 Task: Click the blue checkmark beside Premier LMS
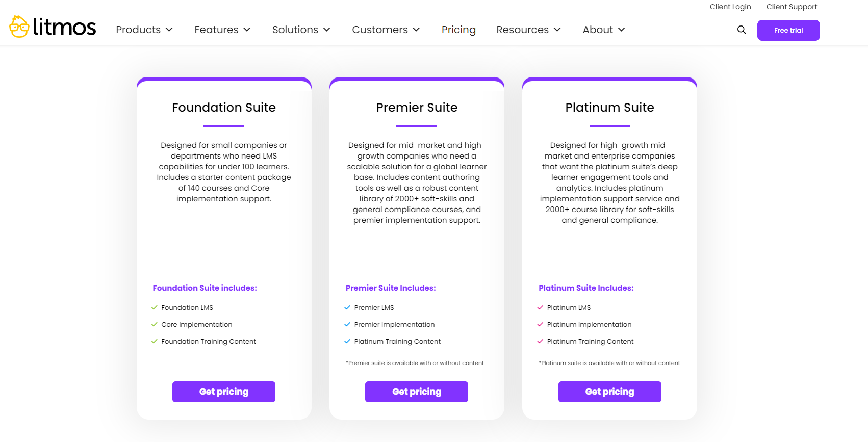pos(347,307)
